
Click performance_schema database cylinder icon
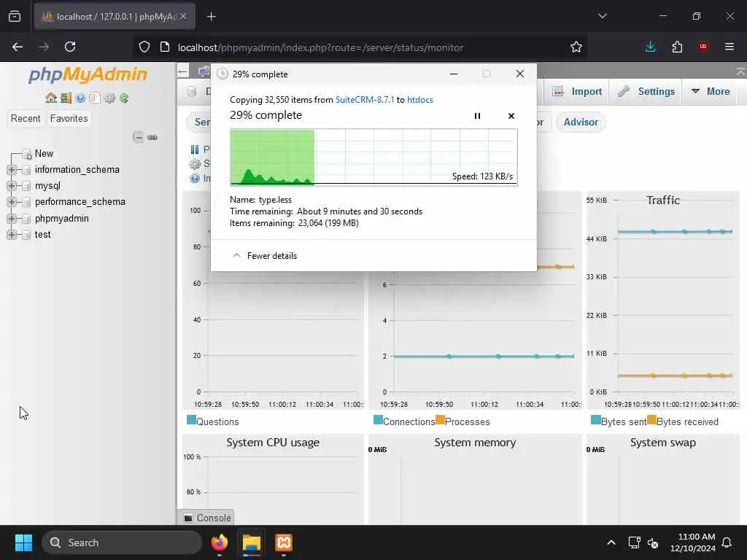pyautogui.click(x=26, y=203)
